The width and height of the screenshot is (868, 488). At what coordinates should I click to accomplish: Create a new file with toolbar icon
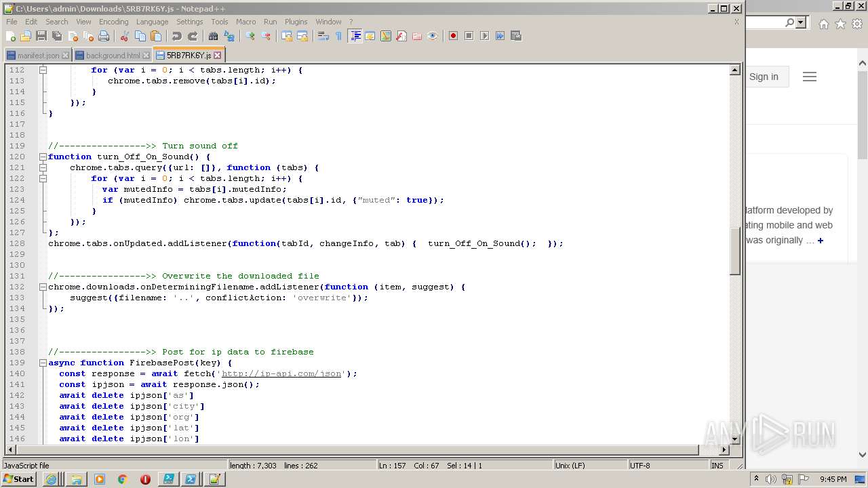tap(12, 36)
